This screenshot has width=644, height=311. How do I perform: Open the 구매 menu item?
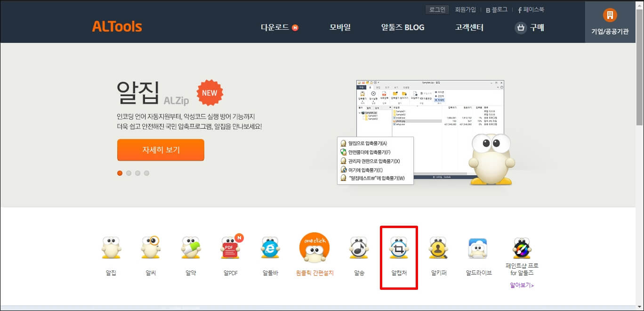coord(537,27)
